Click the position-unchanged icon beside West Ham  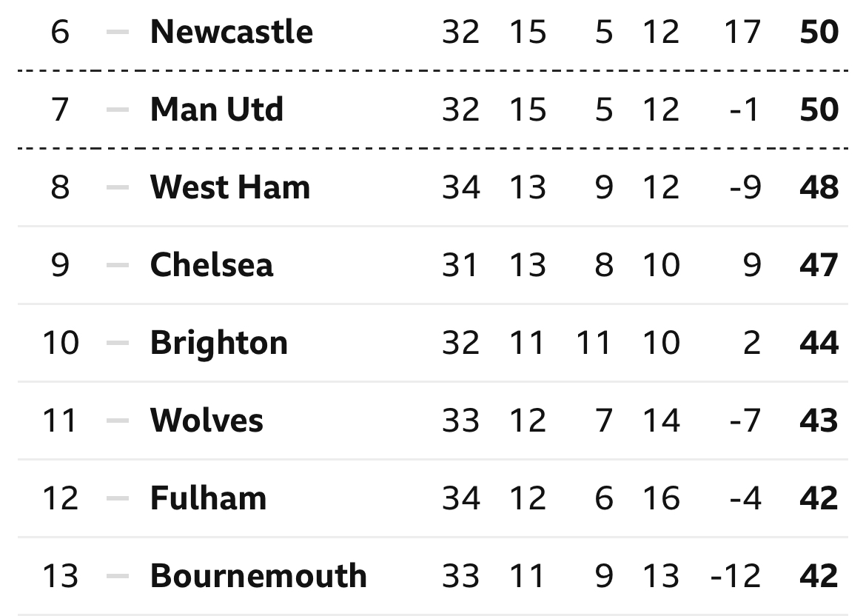tap(118, 188)
